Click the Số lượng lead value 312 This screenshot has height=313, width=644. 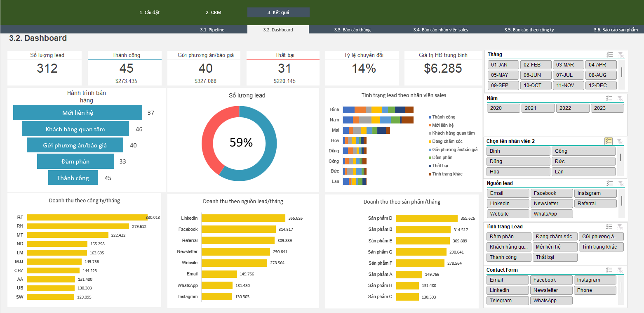[x=47, y=69]
